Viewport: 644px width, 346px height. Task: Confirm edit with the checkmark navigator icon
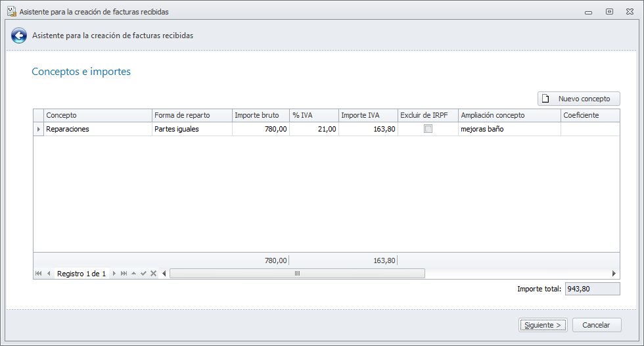tap(143, 274)
